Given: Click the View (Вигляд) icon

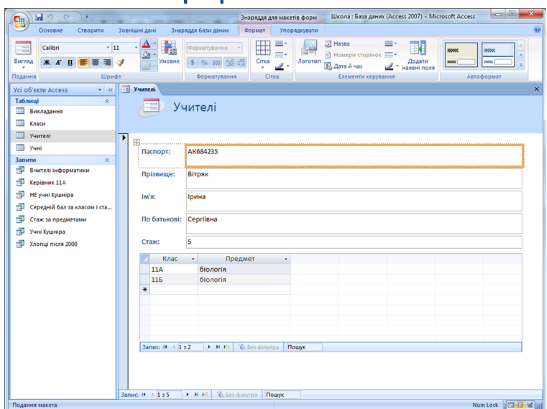Looking at the screenshot, I should click(23, 53).
